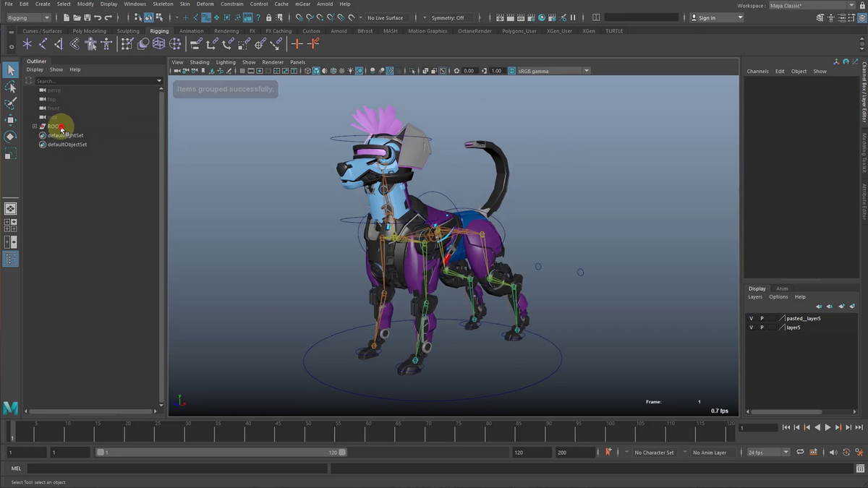Select defaultObjectSet in the Outliner
The image size is (868, 488).
coord(67,145)
